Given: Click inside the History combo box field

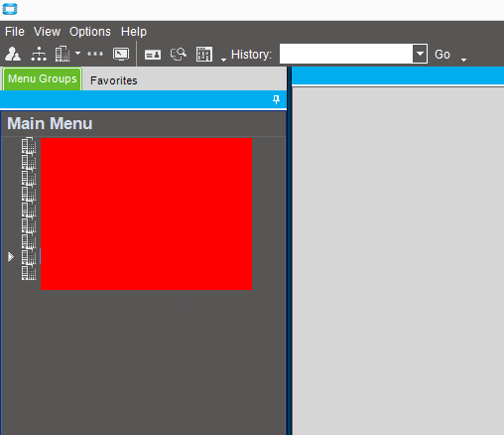Looking at the screenshot, I should pyautogui.click(x=346, y=54).
